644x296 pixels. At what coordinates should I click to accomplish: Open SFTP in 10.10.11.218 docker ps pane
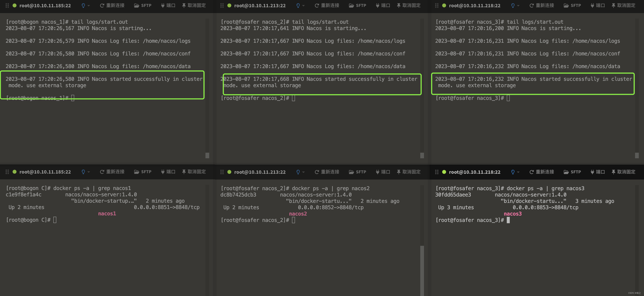pyautogui.click(x=572, y=172)
